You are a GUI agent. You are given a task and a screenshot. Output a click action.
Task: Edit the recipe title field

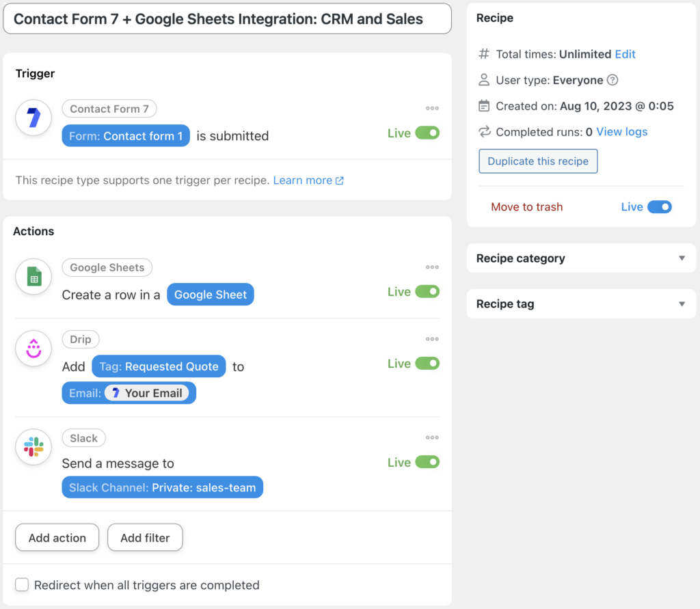228,18
